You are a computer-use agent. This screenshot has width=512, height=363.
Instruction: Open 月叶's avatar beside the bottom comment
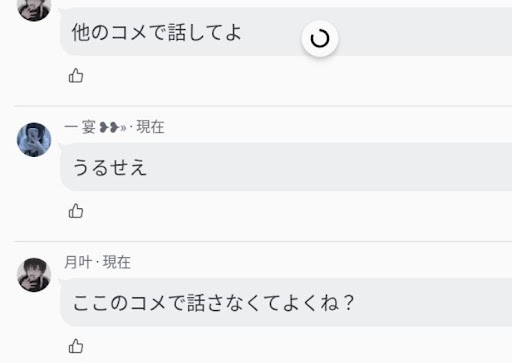34,275
